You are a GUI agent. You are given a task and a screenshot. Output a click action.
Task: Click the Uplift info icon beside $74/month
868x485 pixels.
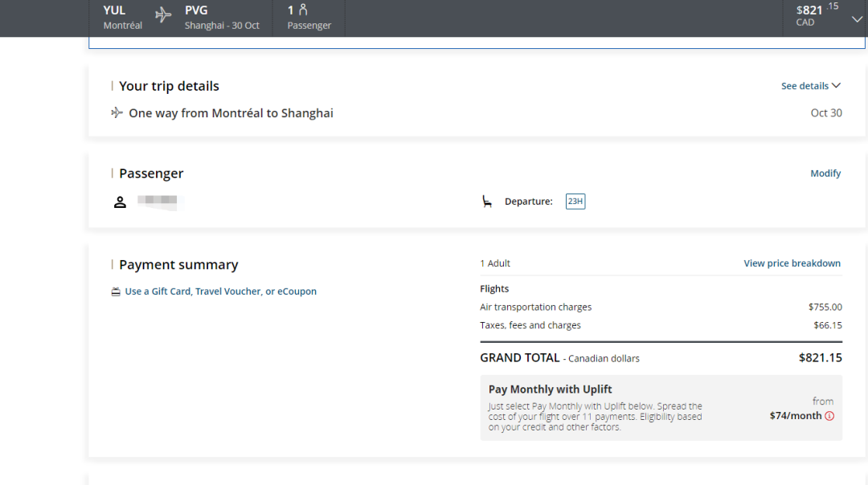pyautogui.click(x=829, y=416)
